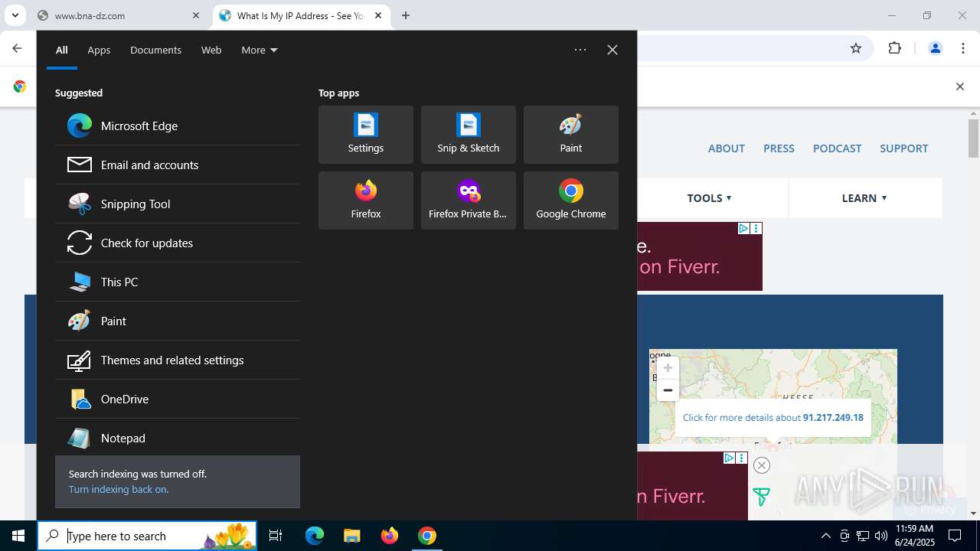The image size is (980, 551).
Task: Click the page vertical scrollbar
Action: tap(974, 138)
